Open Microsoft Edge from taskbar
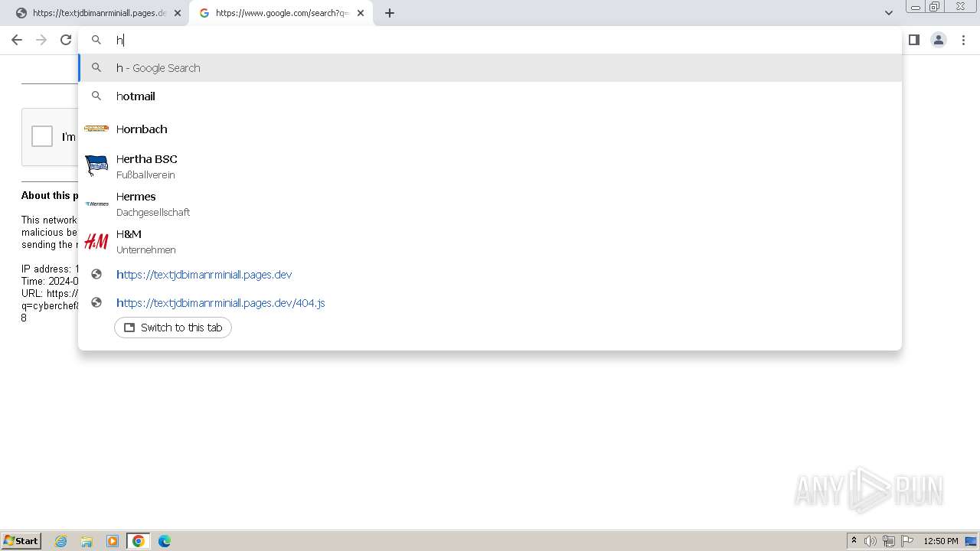This screenshot has height=551, width=980. click(165, 541)
